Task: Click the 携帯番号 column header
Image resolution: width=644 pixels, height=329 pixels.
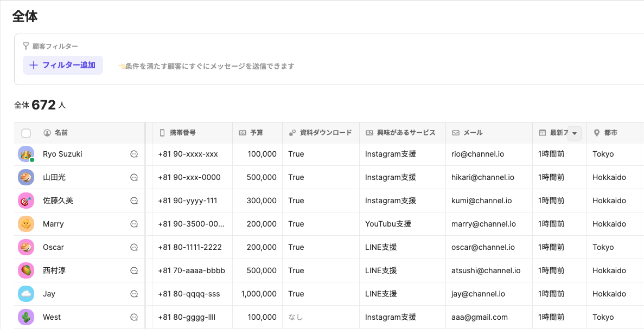Action: click(x=182, y=133)
